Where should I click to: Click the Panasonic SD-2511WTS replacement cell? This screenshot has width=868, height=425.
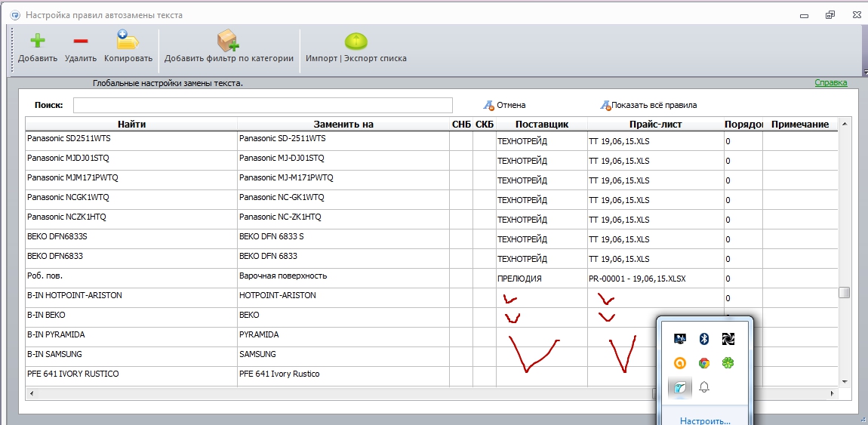pyautogui.click(x=343, y=140)
